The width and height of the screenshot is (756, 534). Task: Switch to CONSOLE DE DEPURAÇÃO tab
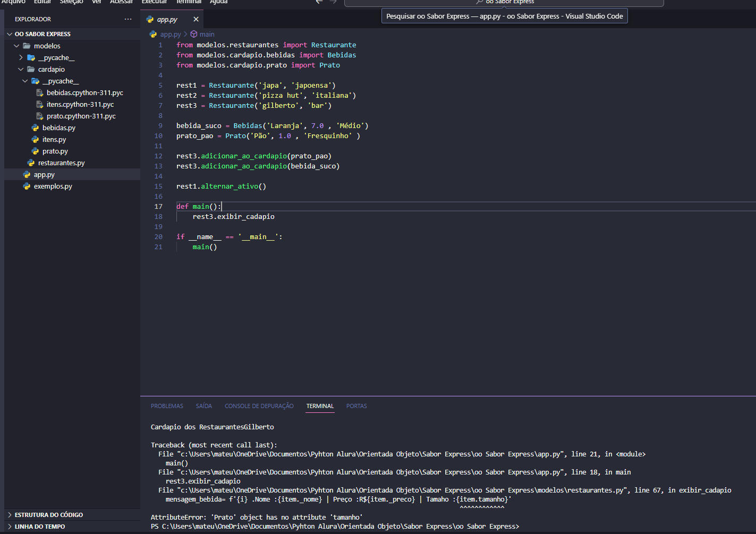point(259,406)
